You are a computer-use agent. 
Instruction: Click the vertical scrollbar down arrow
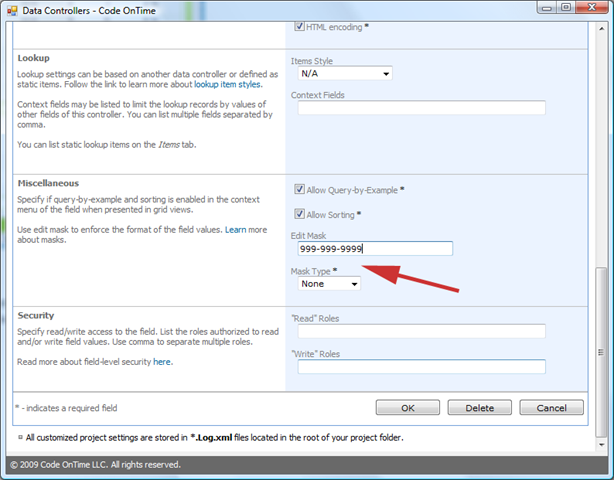[601, 444]
